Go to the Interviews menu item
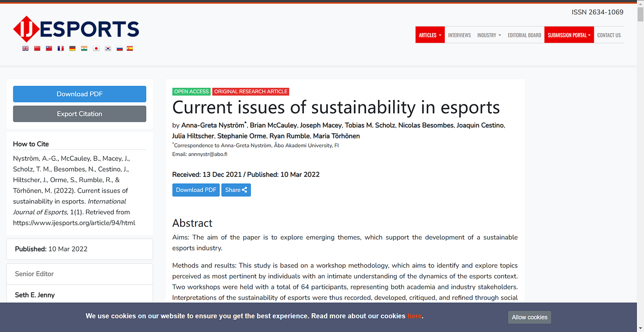The height and width of the screenshot is (332, 644). click(x=460, y=35)
